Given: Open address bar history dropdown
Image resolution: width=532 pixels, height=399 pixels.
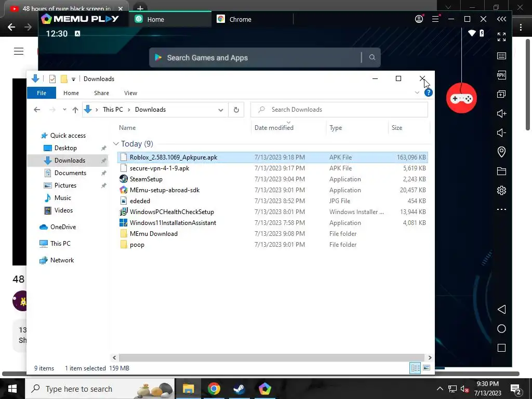Looking at the screenshot, I should (220, 110).
